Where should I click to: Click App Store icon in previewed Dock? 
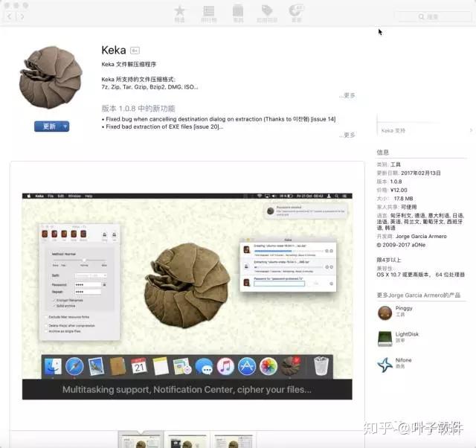[x=247, y=366]
